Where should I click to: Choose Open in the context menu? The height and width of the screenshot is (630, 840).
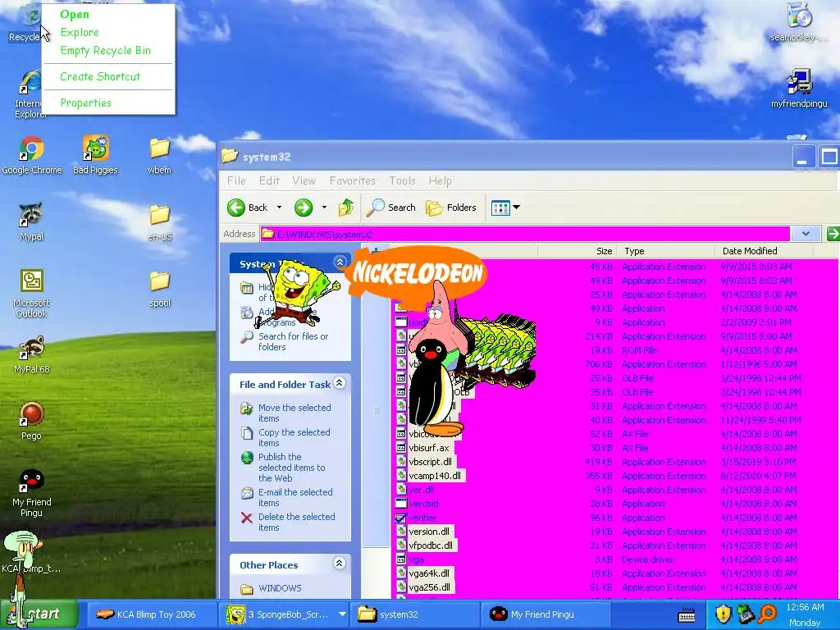tap(75, 15)
